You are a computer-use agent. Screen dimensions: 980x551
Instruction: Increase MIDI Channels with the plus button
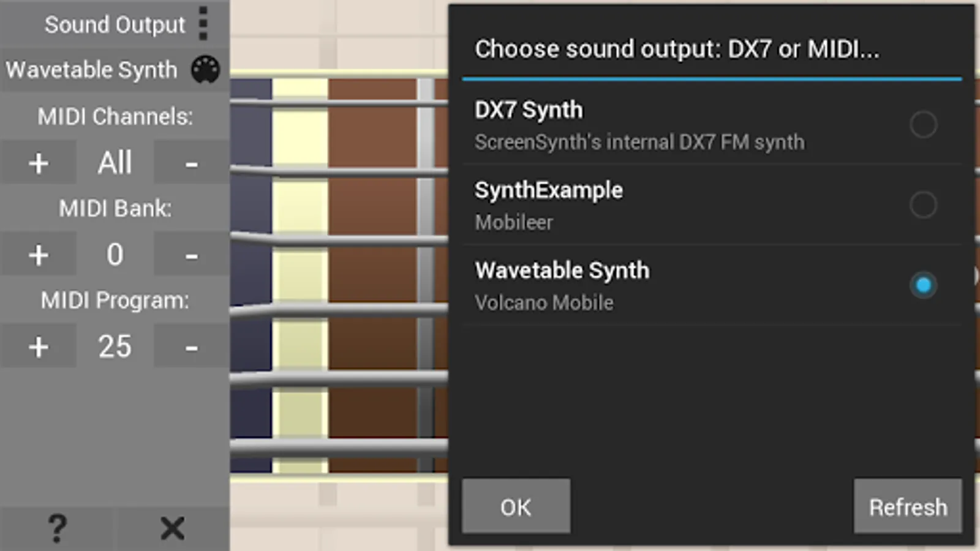(39, 163)
